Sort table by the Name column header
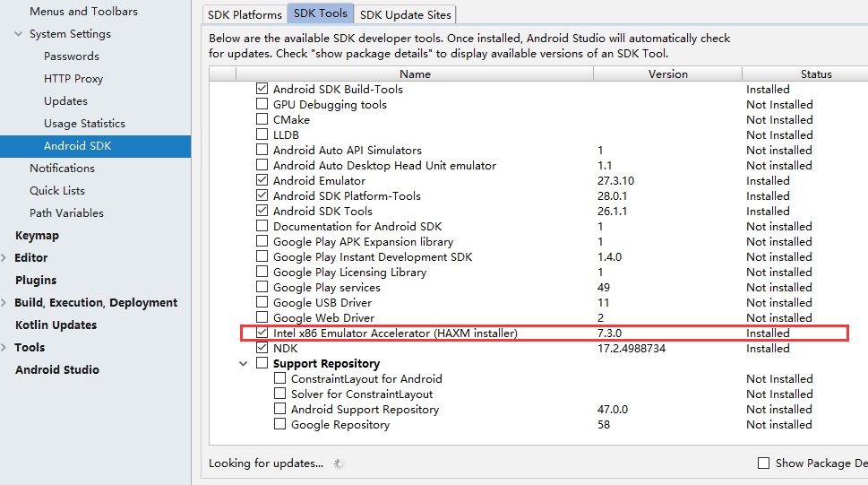868x485 pixels. click(x=415, y=74)
